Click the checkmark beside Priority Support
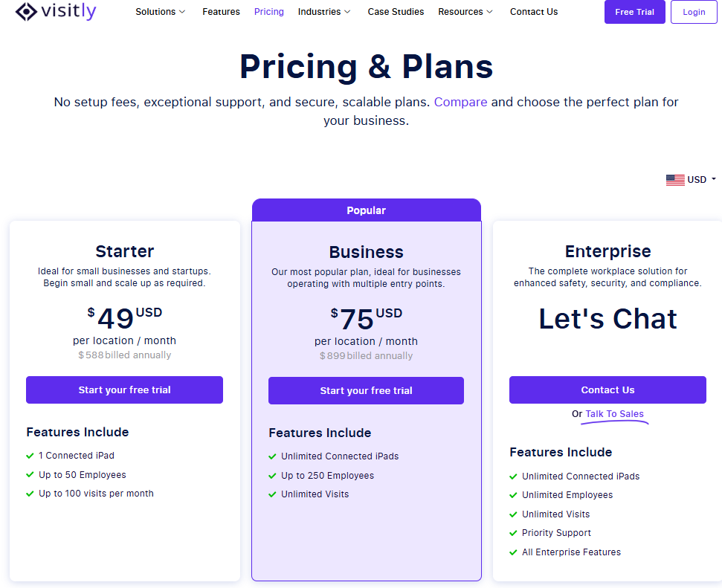 (513, 533)
